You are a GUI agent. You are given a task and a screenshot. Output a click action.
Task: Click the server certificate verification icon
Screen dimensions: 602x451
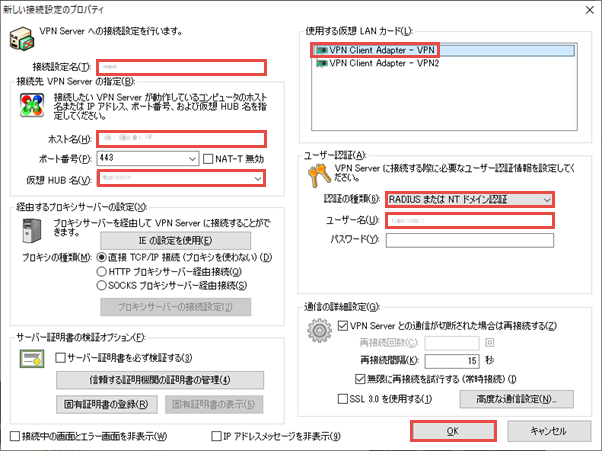[x=32, y=357]
